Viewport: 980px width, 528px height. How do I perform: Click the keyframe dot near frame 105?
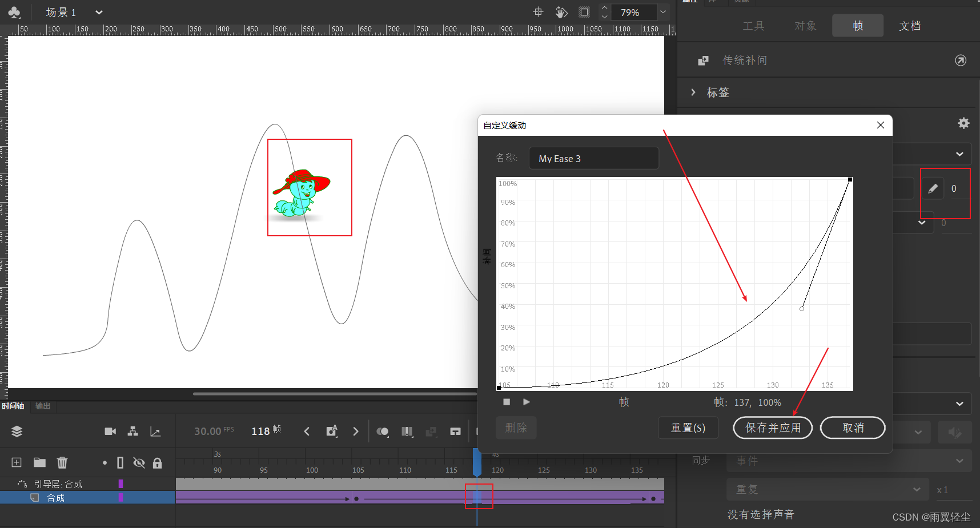point(356,499)
